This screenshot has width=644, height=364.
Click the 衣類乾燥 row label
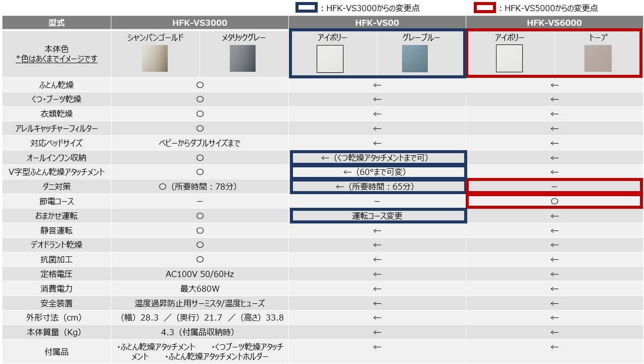point(57,114)
